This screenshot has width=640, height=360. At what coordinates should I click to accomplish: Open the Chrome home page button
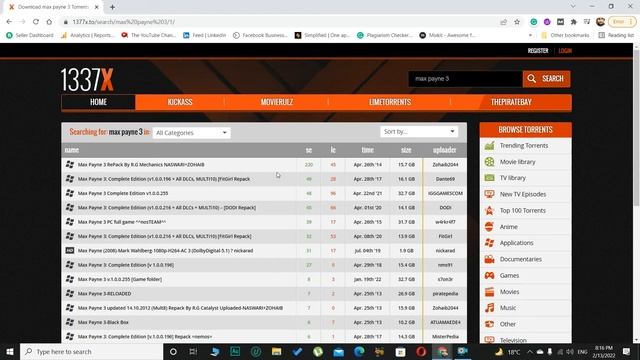point(49,22)
